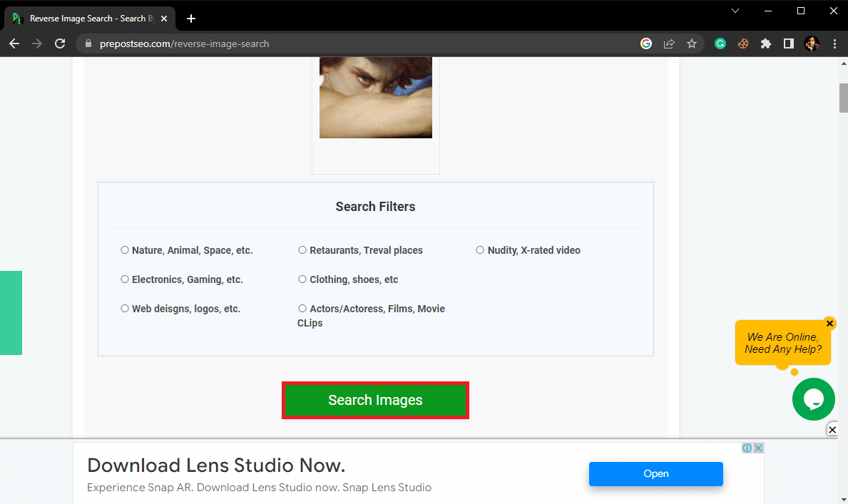Close the bottom ad banner

pyautogui.click(x=832, y=430)
